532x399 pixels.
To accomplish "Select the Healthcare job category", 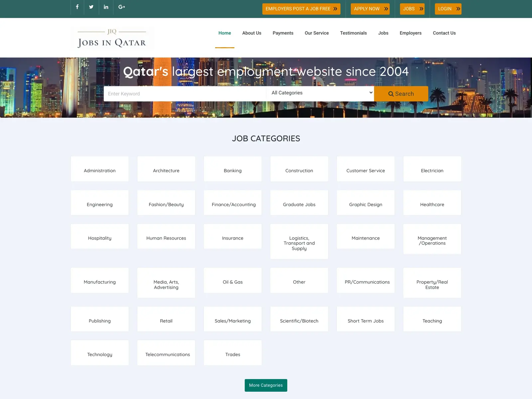I will click(x=432, y=203).
